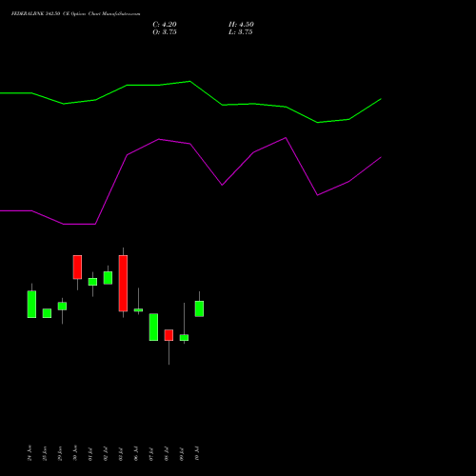
Task: Click the green candlestick for 24 Jun
Action: tap(31, 304)
